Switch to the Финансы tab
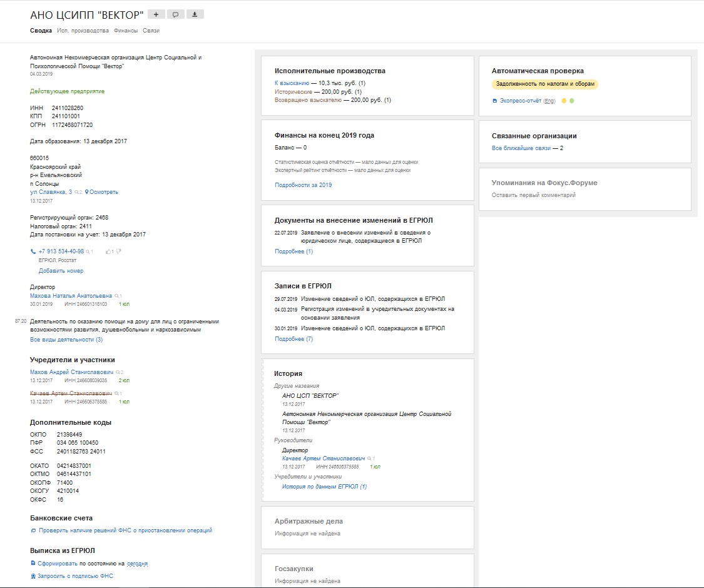This screenshot has height=588, width=704. coord(126,31)
